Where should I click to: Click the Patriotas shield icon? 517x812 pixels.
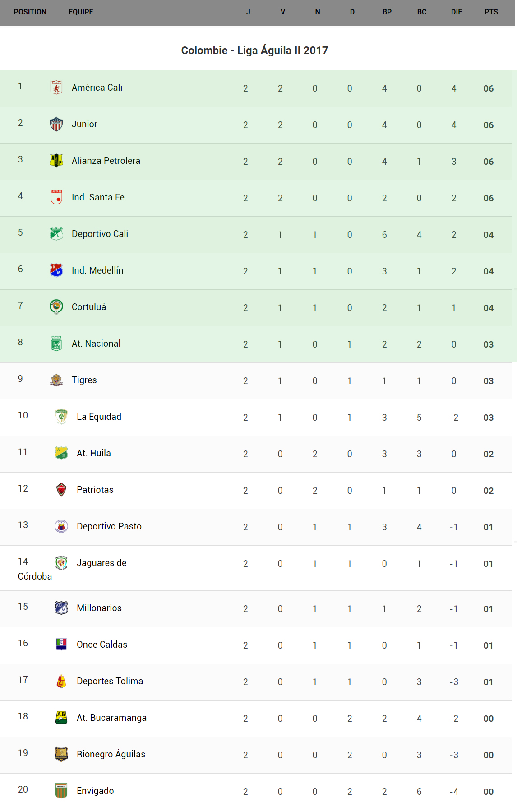tap(61, 489)
